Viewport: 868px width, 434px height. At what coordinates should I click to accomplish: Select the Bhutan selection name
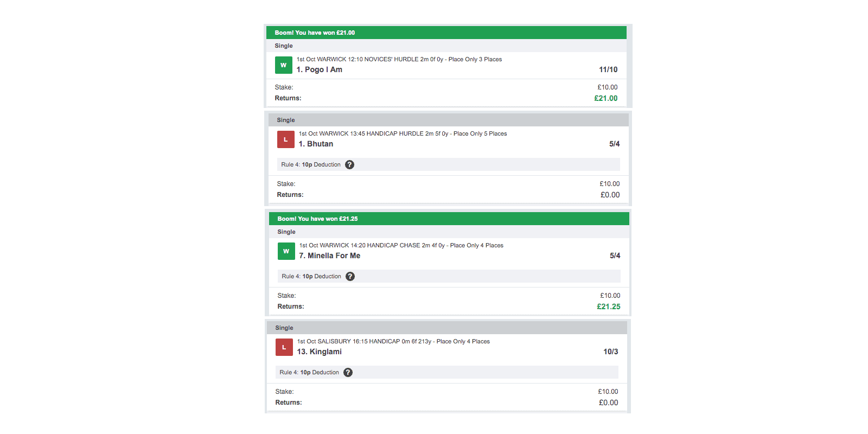[316, 144]
